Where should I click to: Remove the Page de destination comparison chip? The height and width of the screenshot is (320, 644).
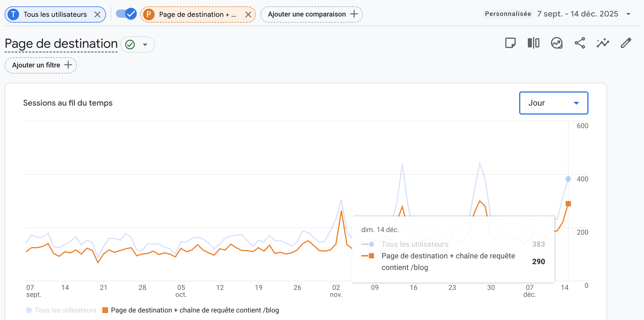pos(248,14)
